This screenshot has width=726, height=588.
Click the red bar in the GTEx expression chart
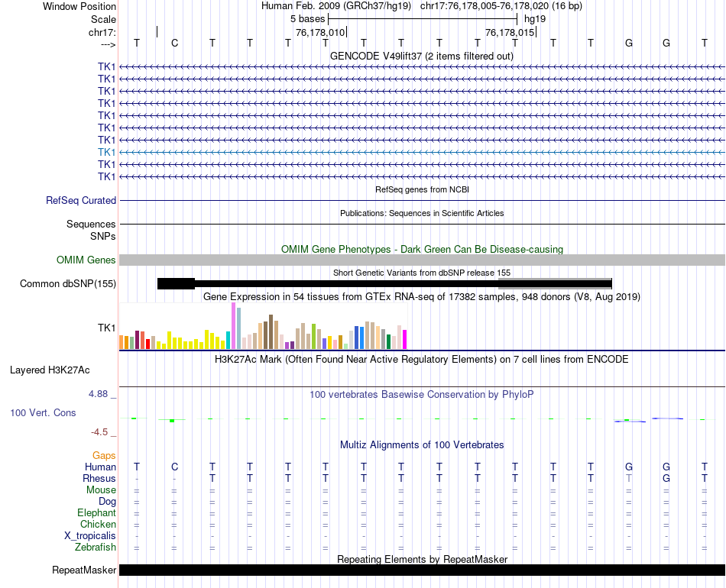(147, 344)
